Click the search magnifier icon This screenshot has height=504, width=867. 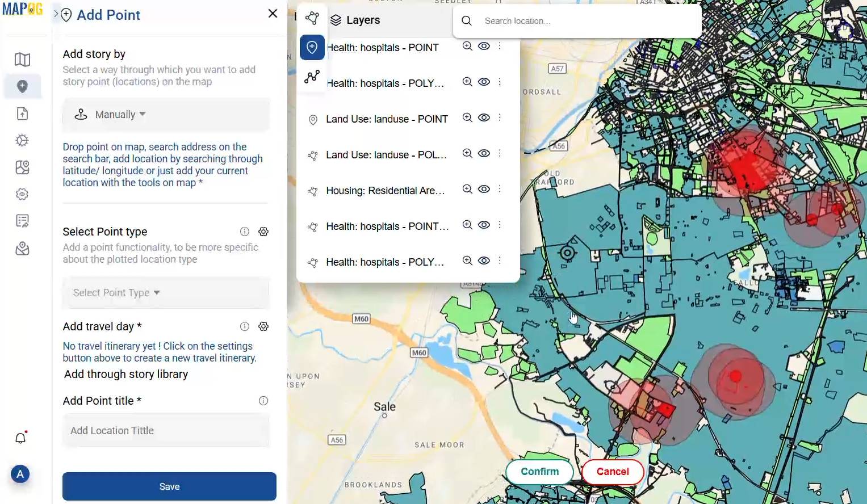click(x=467, y=21)
